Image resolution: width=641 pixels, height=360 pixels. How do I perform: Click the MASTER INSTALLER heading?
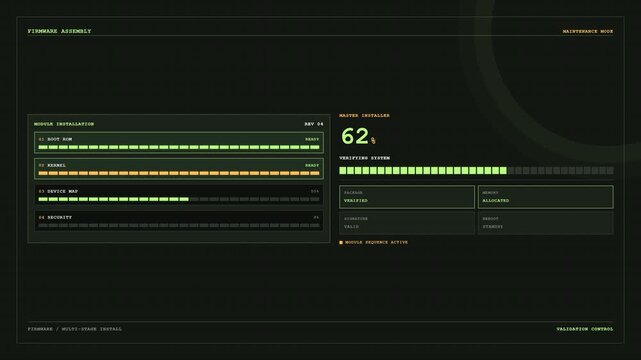click(x=364, y=116)
